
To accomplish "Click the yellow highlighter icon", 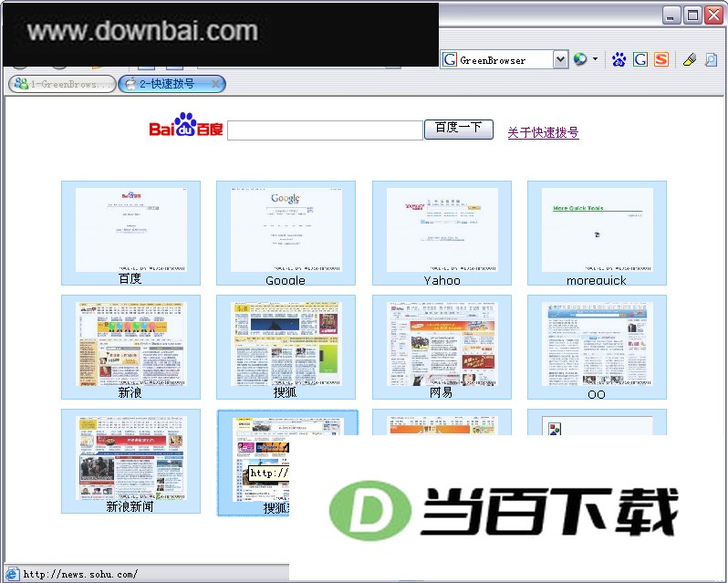I will [x=690, y=59].
